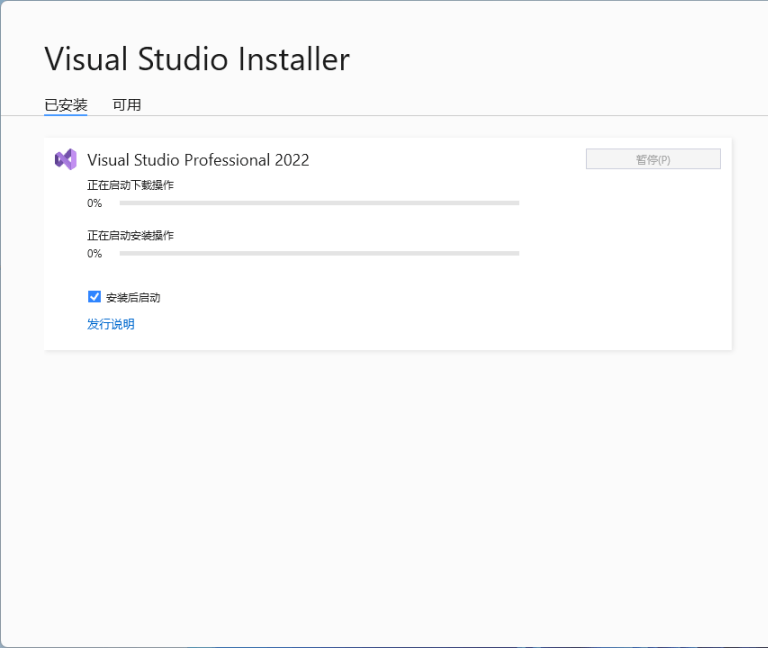
Task: Click the 正在启动安装操作 status label
Action: click(130, 235)
